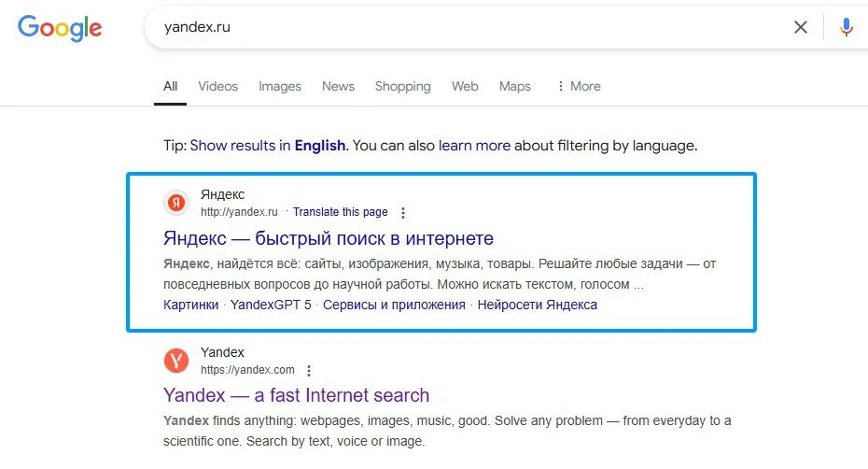This screenshot has width=868, height=469.
Task: Click the Yandex.com Y favicon
Action: [176, 361]
